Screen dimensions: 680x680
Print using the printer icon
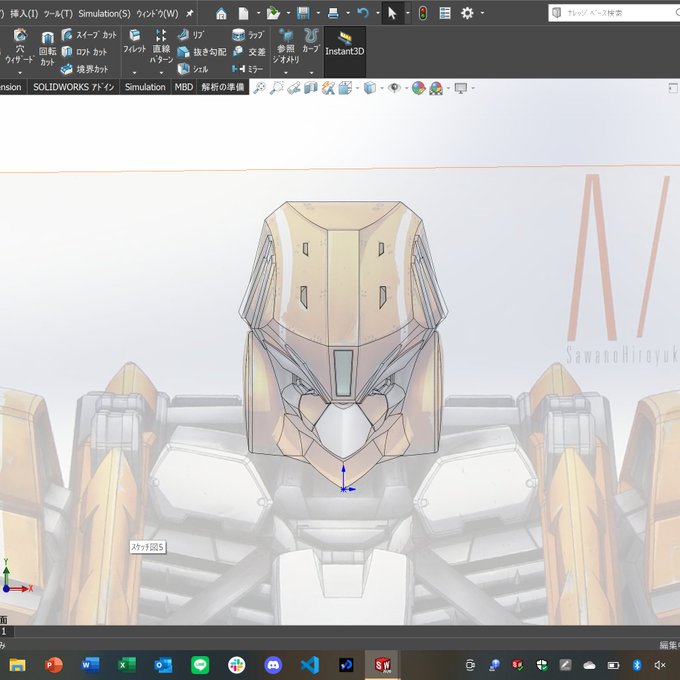point(333,13)
